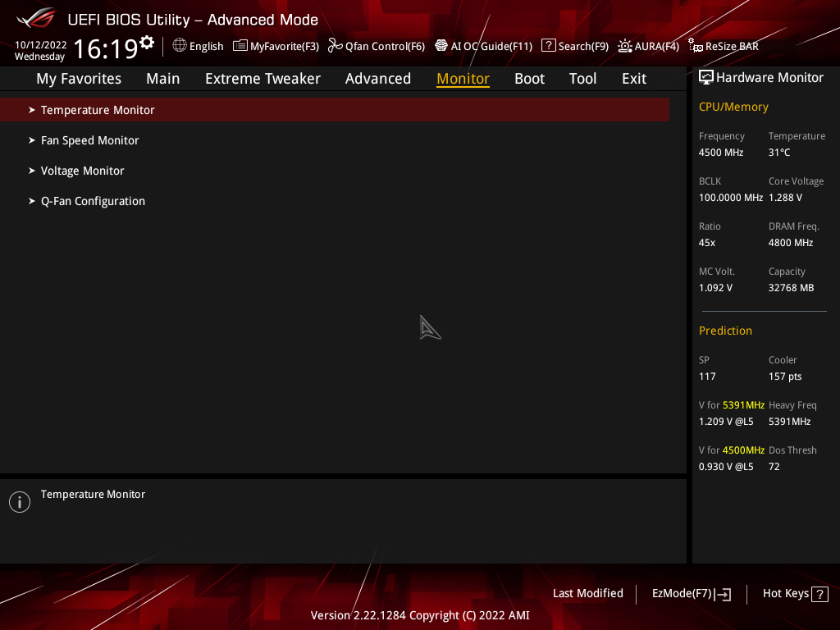Image resolution: width=840 pixels, height=630 pixels.
Task: Open AI OC Guide(F11) label
Action: click(x=491, y=47)
